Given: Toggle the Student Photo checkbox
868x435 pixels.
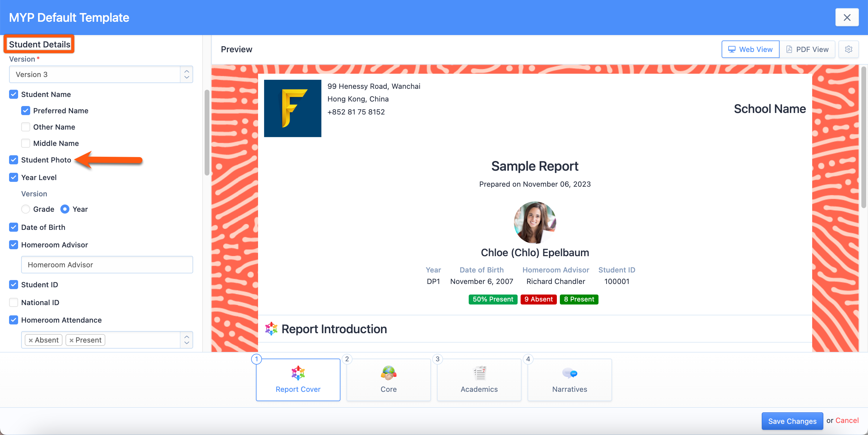Looking at the screenshot, I should point(14,159).
